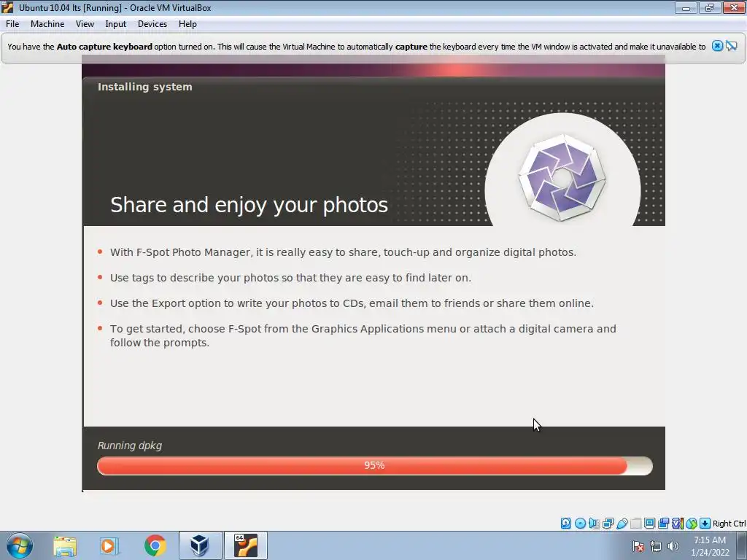This screenshot has height=560, width=747.
Task: Click the Use tags bullet line
Action: tap(290, 278)
